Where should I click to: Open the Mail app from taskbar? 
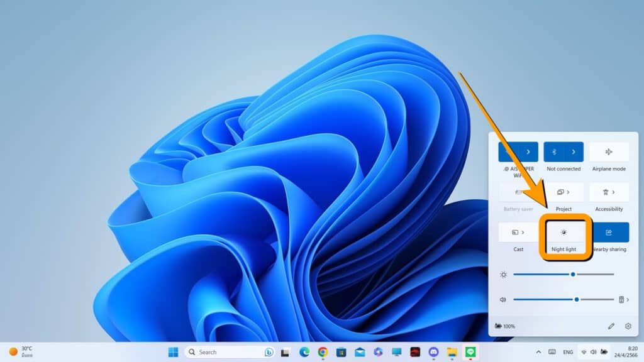coord(360,352)
